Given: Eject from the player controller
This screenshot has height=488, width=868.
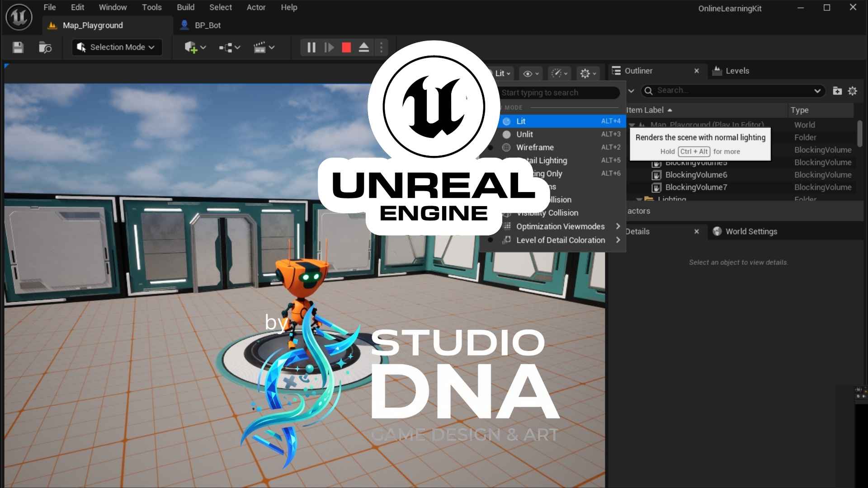Looking at the screenshot, I should click(x=364, y=47).
